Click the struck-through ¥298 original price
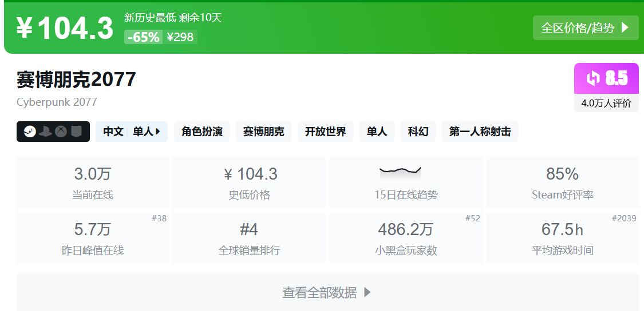The height and width of the screenshot is (314, 644). [180, 37]
